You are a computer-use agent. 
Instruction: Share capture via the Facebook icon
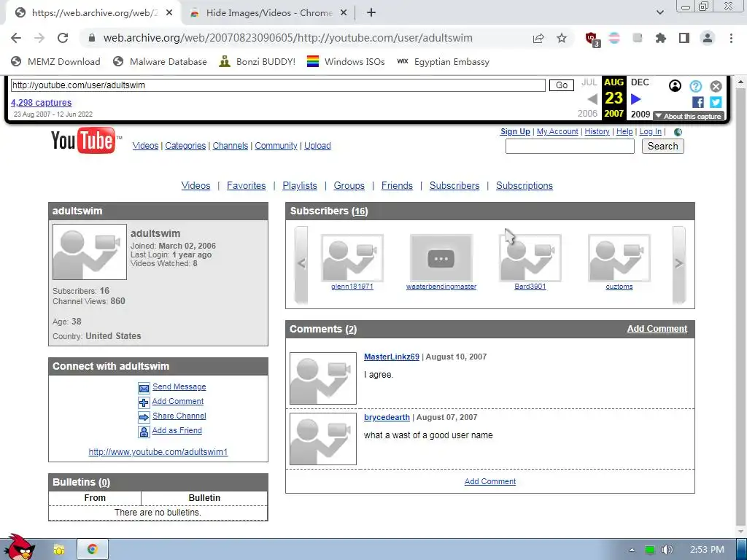click(x=698, y=102)
